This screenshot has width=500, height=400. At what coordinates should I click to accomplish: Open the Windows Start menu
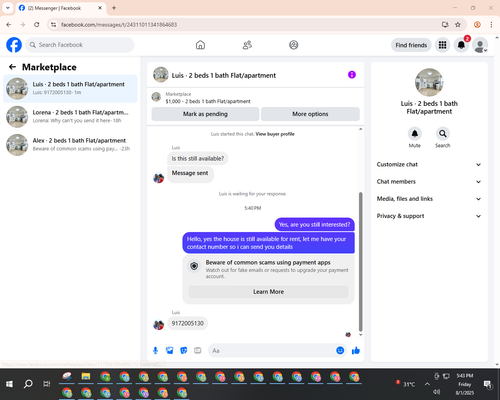point(9,384)
